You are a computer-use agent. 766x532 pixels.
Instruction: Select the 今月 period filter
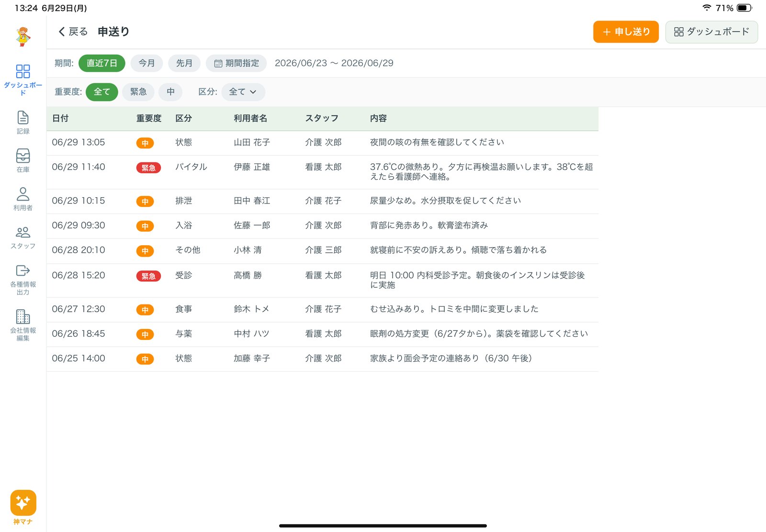pos(146,63)
